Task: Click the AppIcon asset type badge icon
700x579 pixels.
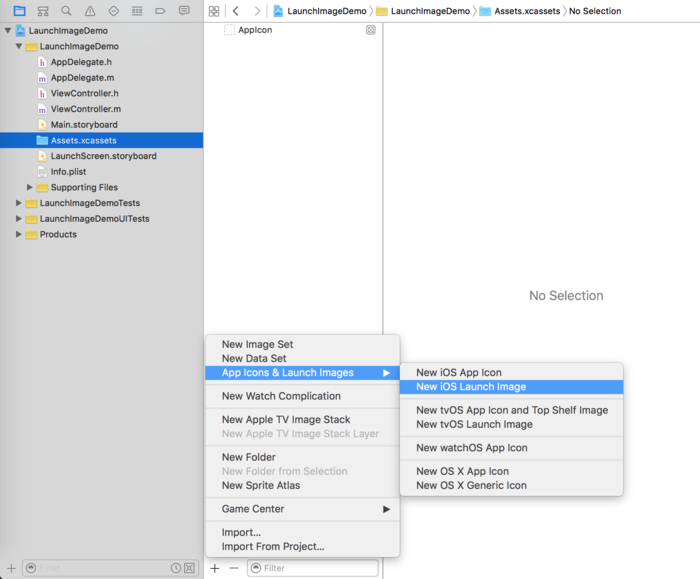Action: click(371, 30)
